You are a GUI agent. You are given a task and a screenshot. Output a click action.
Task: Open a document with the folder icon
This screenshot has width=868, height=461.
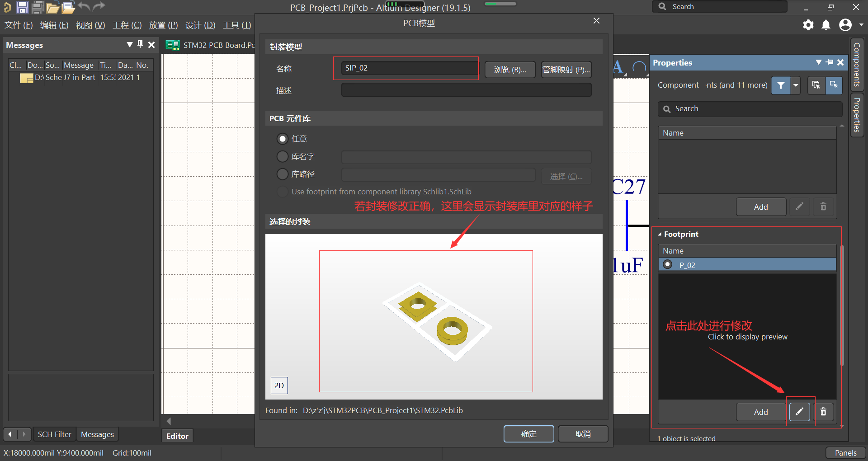(53, 7)
